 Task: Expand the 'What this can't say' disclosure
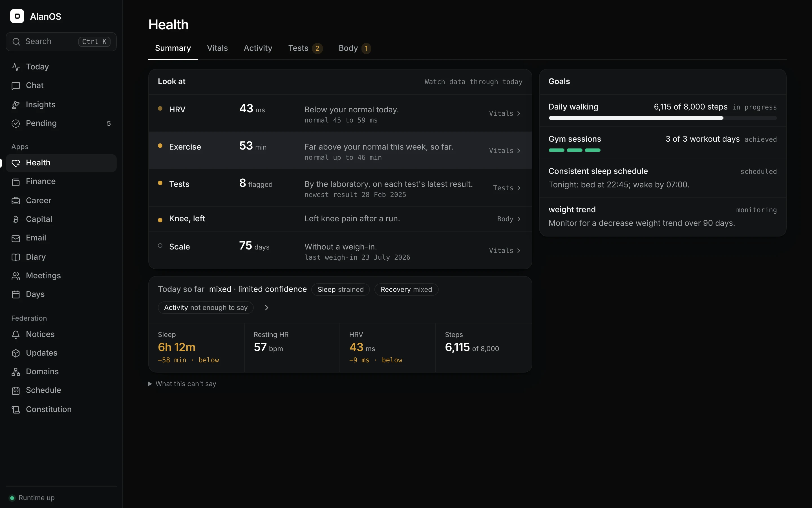(182, 384)
